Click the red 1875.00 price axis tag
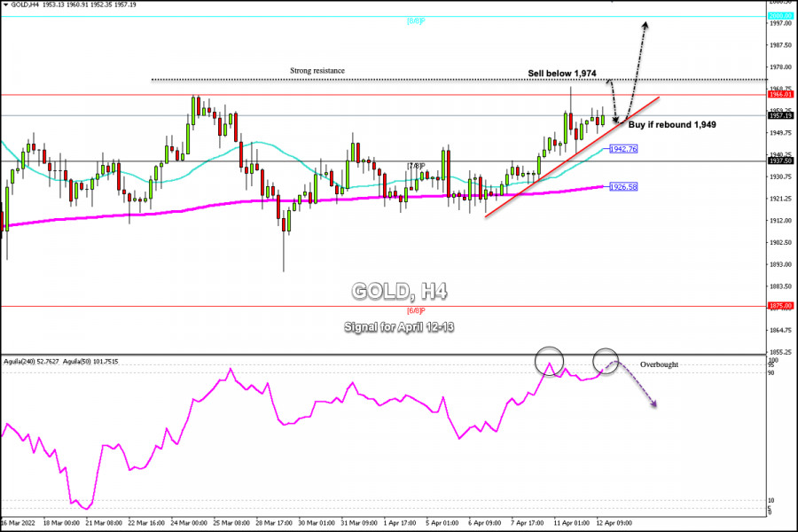 (x=780, y=306)
